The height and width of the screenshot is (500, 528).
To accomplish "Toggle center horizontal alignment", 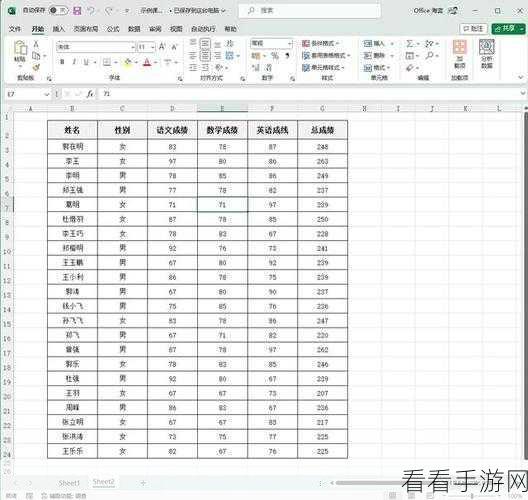I will [205, 56].
